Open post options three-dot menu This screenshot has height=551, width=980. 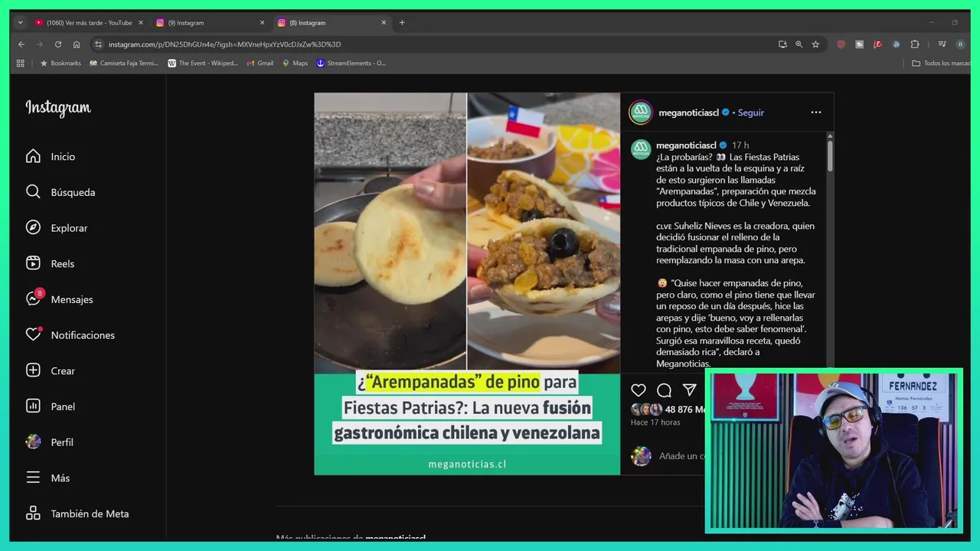(816, 112)
